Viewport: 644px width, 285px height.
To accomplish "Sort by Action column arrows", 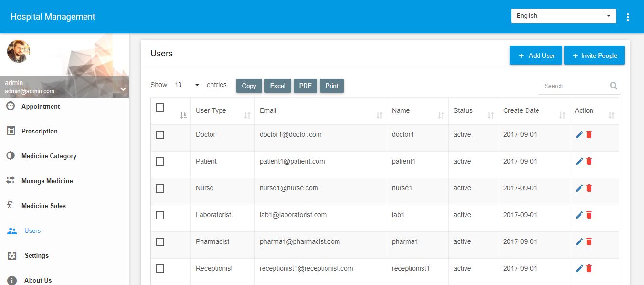I will 612,115.
